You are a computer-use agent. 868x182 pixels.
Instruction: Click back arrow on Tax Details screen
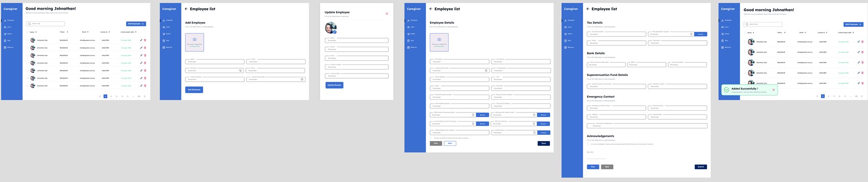tap(588, 9)
